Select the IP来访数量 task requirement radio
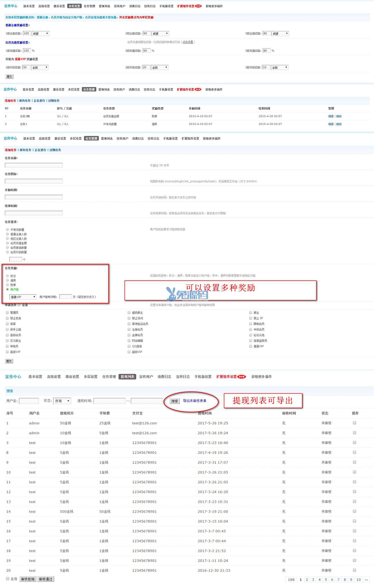Viewport: 374px width, 588px height. [x=7, y=230]
